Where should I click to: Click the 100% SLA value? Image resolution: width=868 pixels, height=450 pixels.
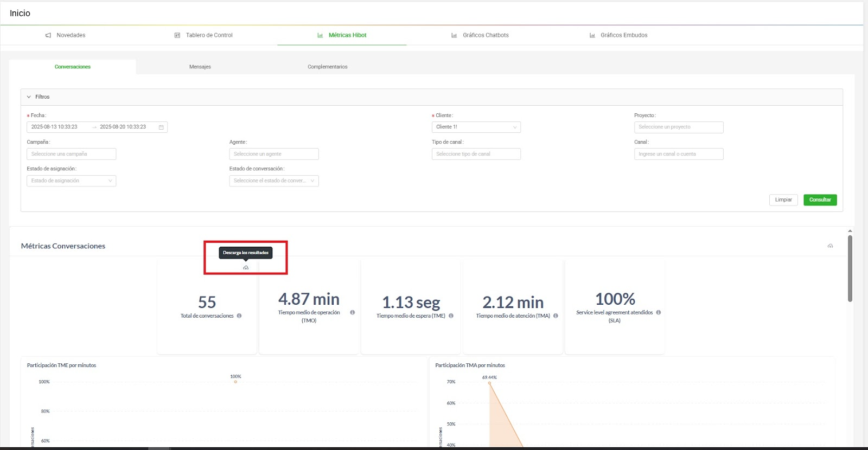click(615, 299)
